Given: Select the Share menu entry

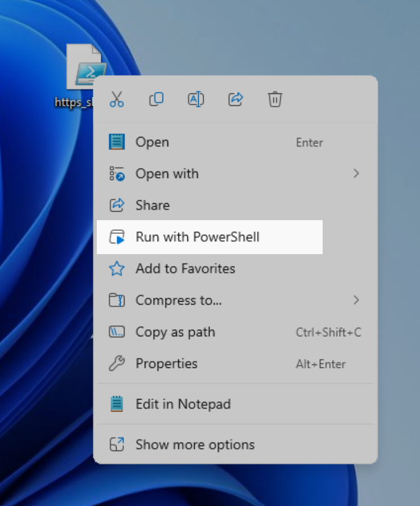Looking at the screenshot, I should tap(152, 205).
